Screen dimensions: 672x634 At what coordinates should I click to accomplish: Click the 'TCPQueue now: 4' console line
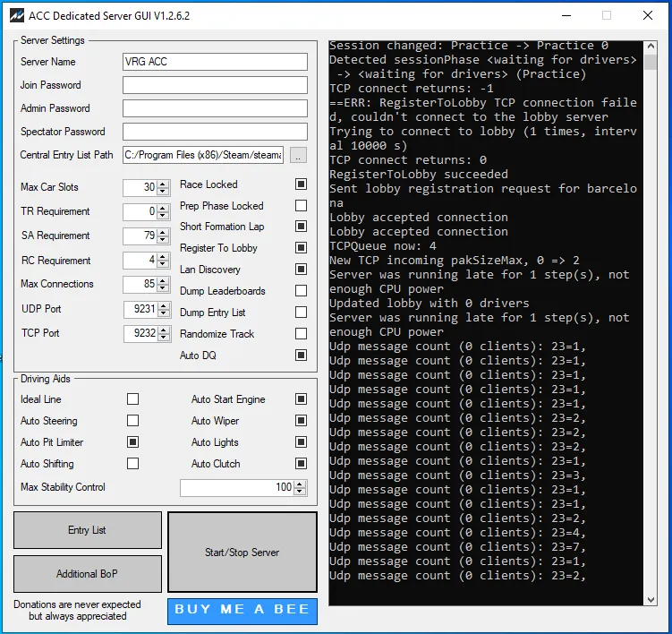click(383, 245)
